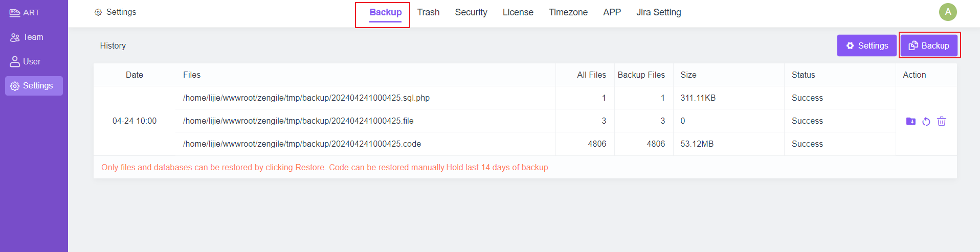Select the active Backup tab

pyautogui.click(x=386, y=12)
